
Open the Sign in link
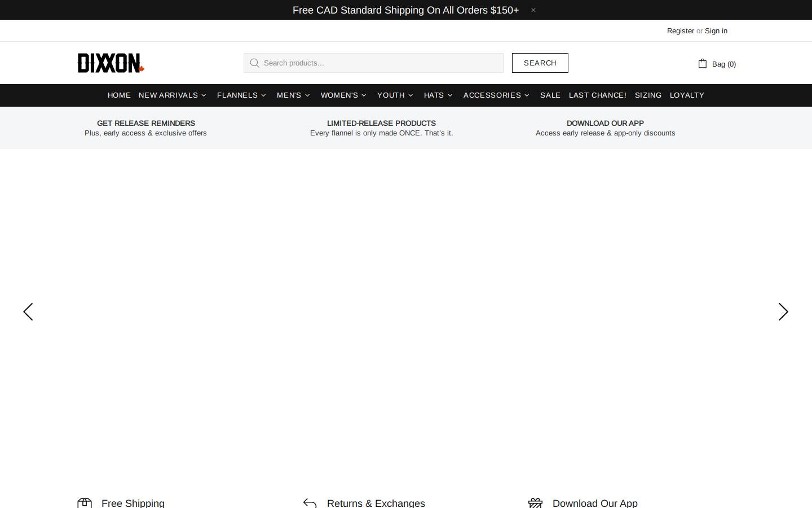click(716, 31)
